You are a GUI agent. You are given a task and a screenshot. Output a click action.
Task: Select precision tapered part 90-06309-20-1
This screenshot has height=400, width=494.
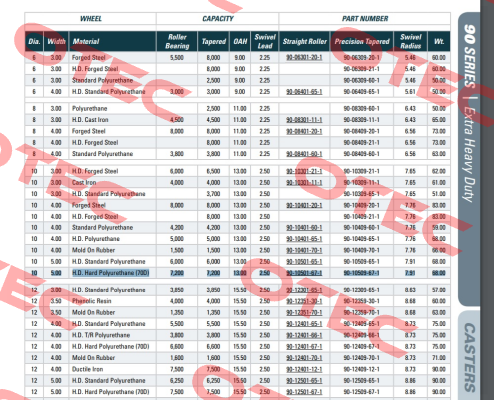[x=362, y=58]
